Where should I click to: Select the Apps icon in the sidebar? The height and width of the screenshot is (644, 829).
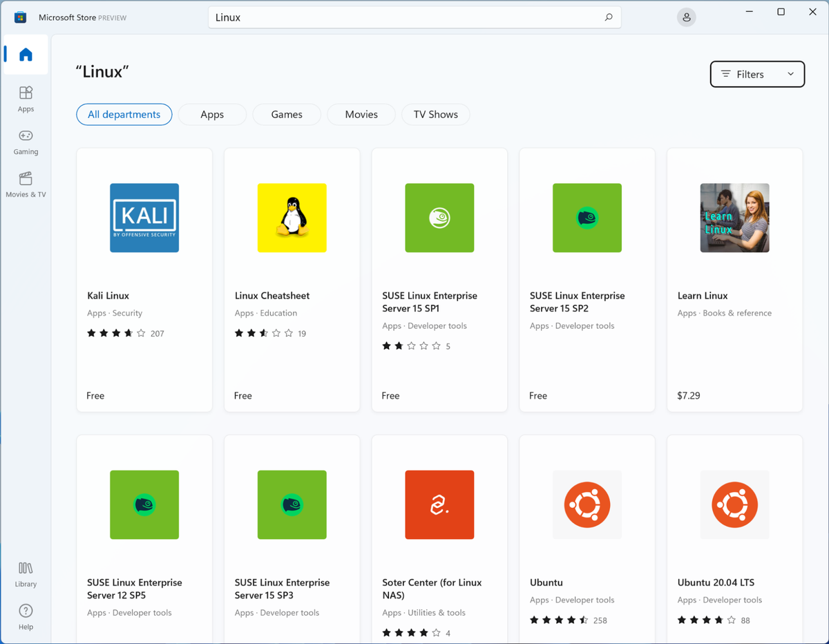coord(26,98)
